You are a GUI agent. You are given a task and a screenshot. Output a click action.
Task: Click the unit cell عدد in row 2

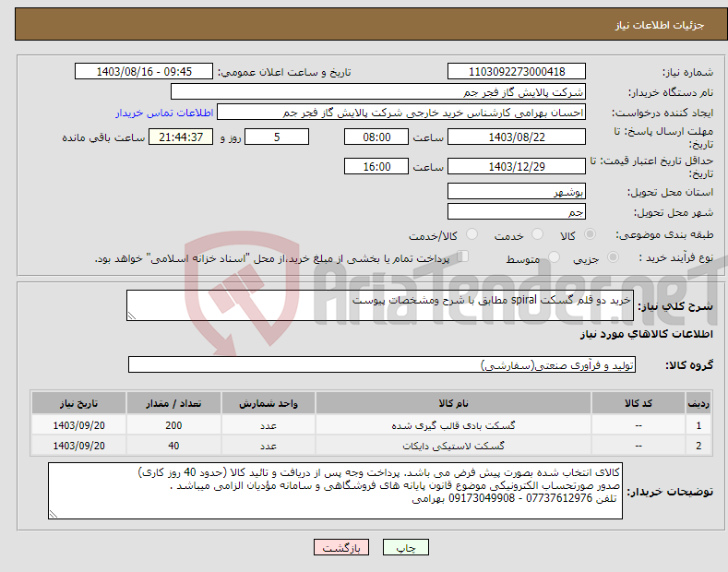pyautogui.click(x=269, y=446)
